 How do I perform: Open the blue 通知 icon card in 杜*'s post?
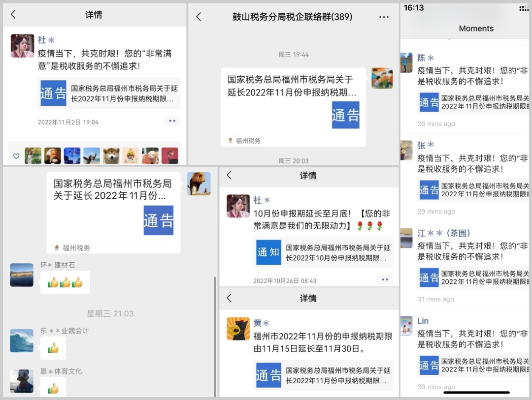click(268, 252)
